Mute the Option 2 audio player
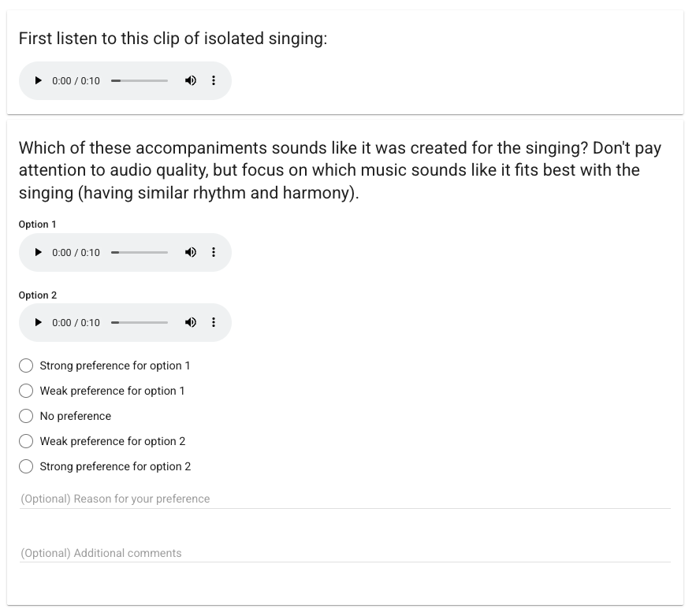 (x=191, y=322)
